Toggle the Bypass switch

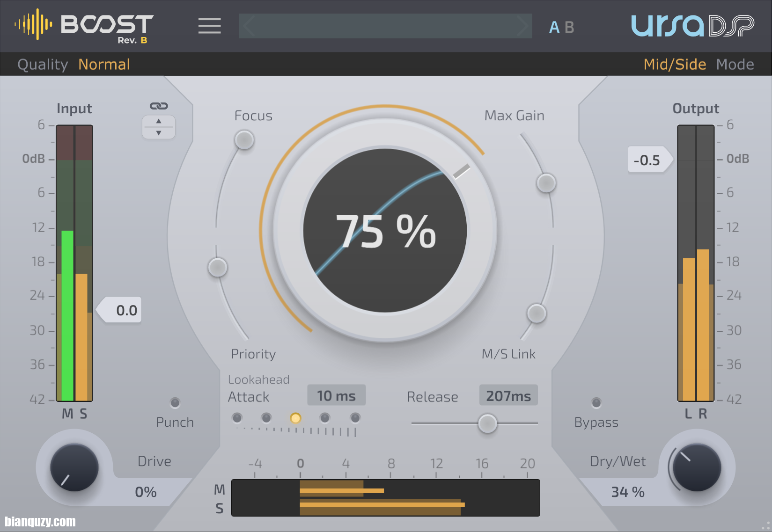(596, 402)
